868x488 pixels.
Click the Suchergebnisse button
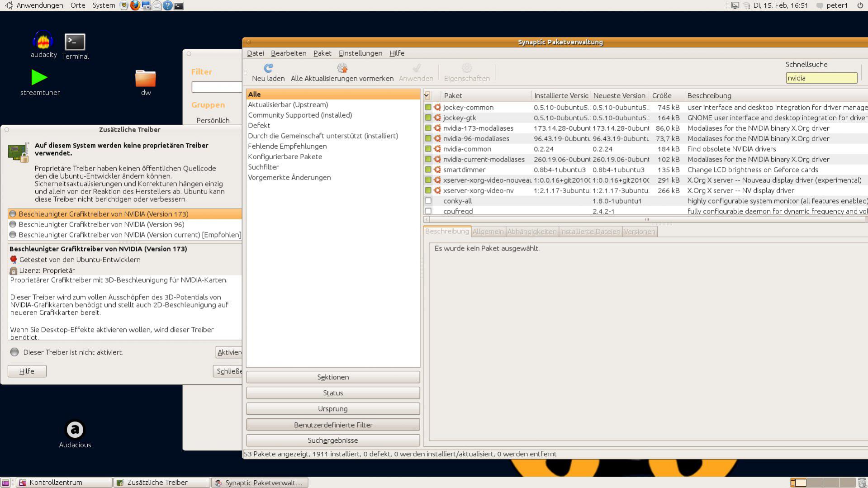point(333,441)
